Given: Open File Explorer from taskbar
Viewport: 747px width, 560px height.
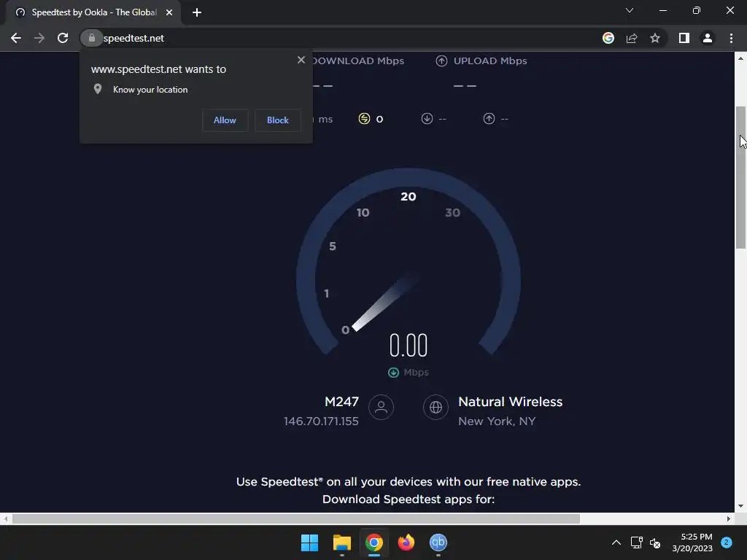Looking at the screenshot, I should (x=342, y=542).
